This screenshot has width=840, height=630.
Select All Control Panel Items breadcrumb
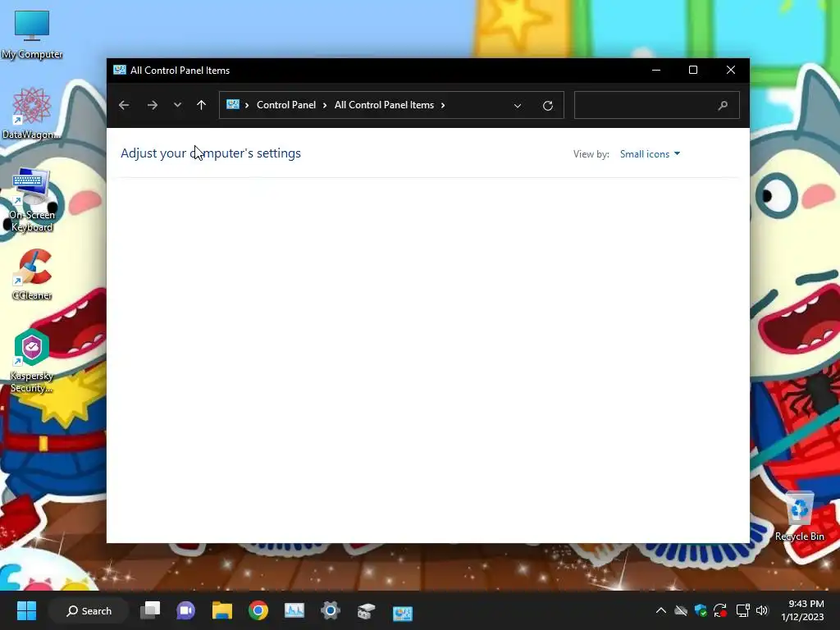click(x=384, y=105)
